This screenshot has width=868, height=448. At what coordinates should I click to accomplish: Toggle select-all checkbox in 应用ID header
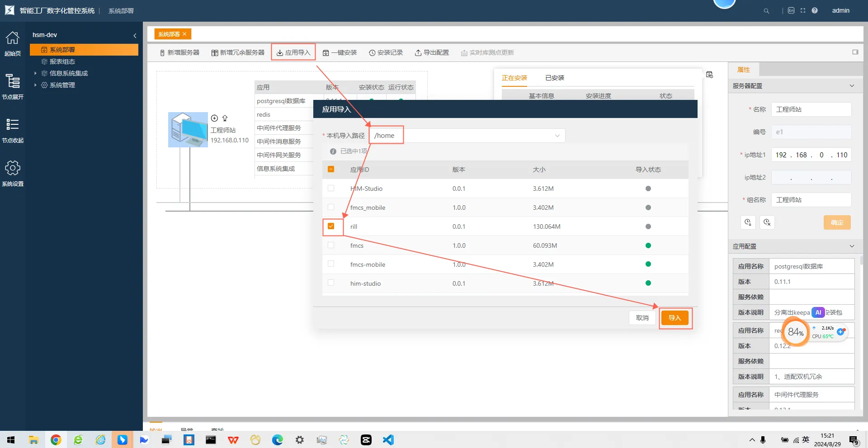pos(331,169)
